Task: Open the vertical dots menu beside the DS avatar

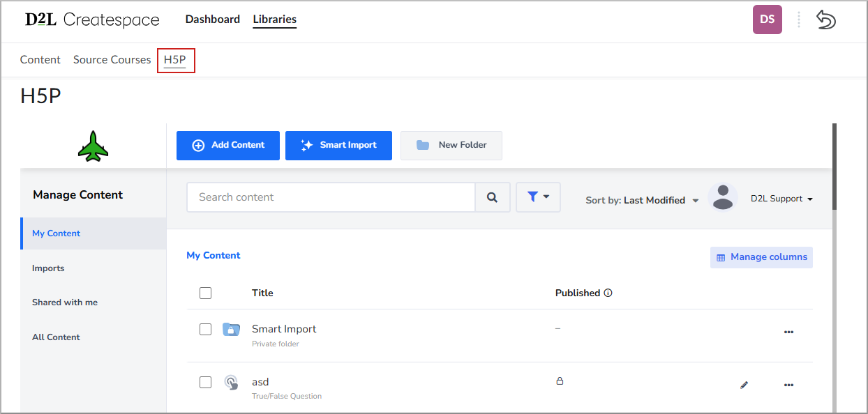Action: click(799, 20)
